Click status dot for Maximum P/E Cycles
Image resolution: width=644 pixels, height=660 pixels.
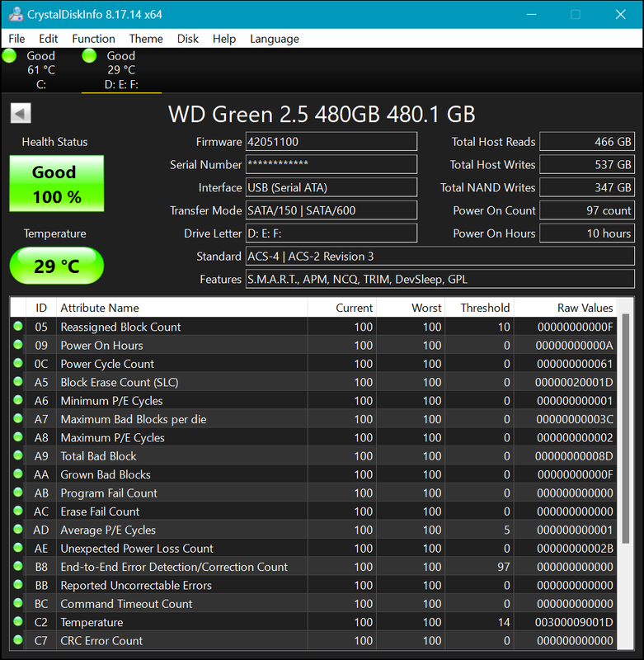click(x=17, y=437)
